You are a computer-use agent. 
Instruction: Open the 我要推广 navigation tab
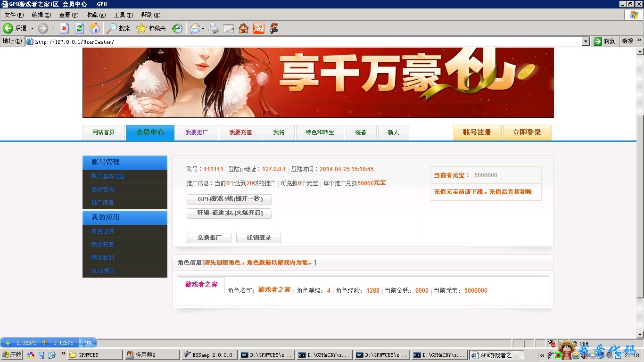coord(197,132)
